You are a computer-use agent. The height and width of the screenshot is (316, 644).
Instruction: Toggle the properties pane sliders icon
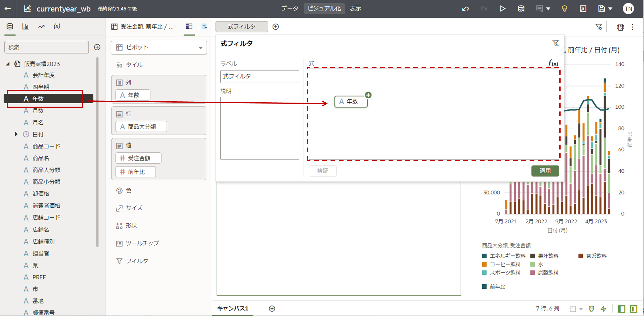[204, 27]
